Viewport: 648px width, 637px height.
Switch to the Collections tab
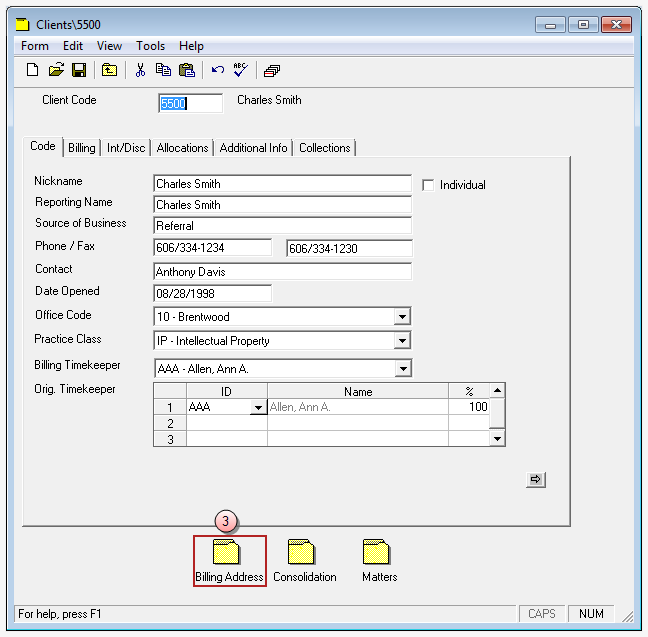324,148
